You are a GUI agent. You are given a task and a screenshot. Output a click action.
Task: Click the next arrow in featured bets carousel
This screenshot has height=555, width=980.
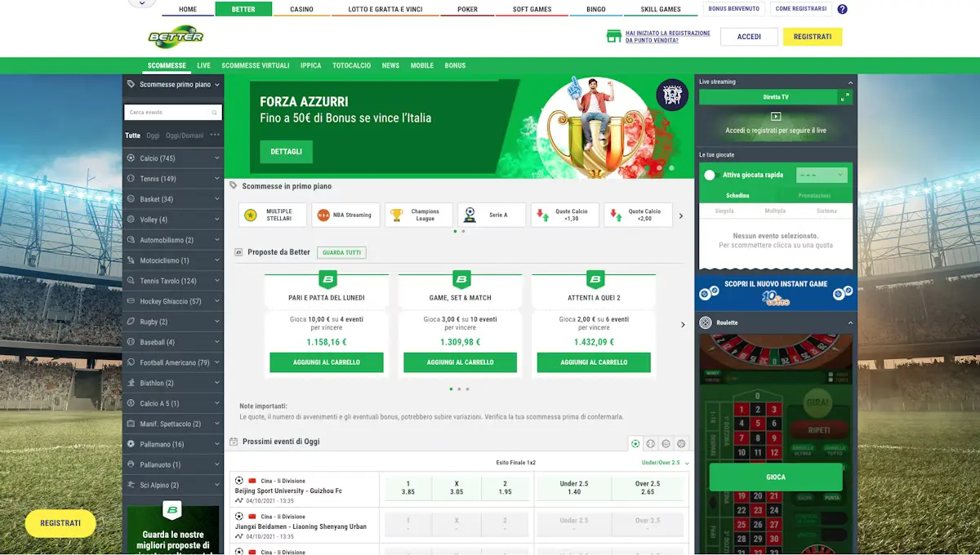(x=681, y=215)
